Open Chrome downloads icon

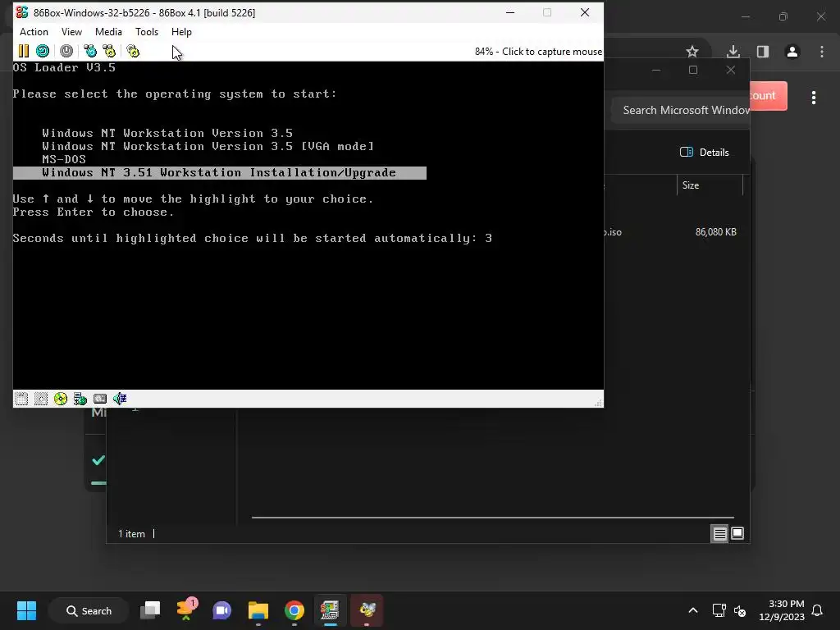(x=733, y=52)
